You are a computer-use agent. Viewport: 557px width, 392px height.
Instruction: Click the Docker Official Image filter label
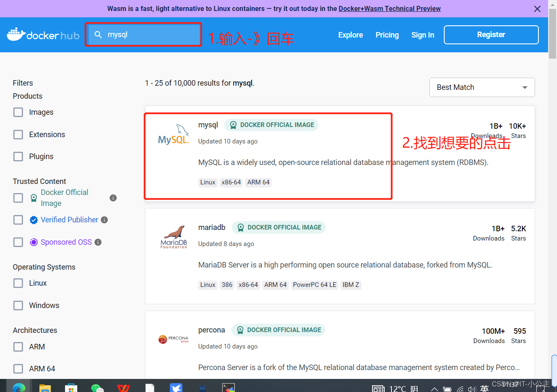65,198
